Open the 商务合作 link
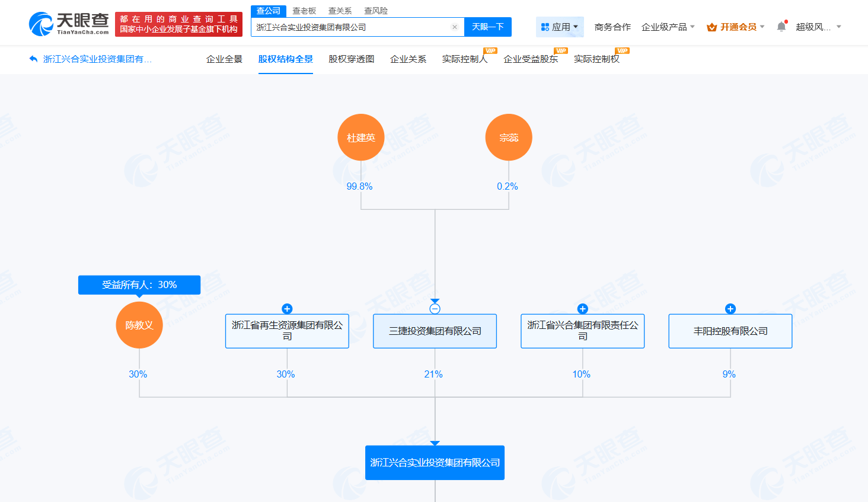 pos(612,27)
